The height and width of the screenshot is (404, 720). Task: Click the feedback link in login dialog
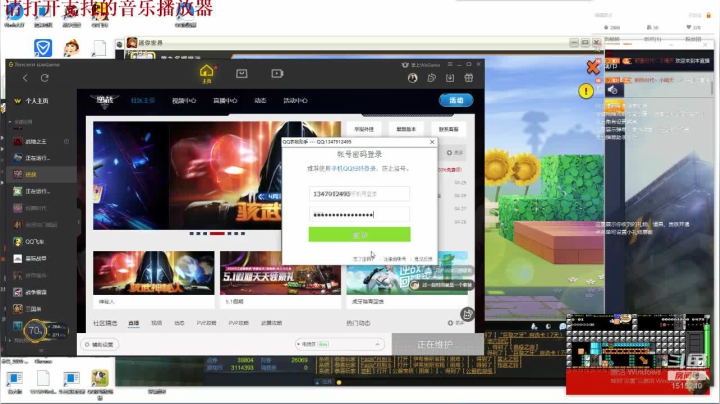tap(423, 259)
